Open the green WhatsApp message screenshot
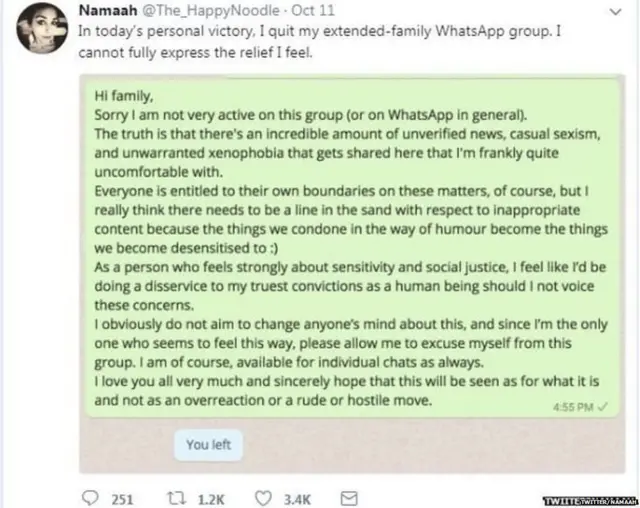 tap(350, 250)
